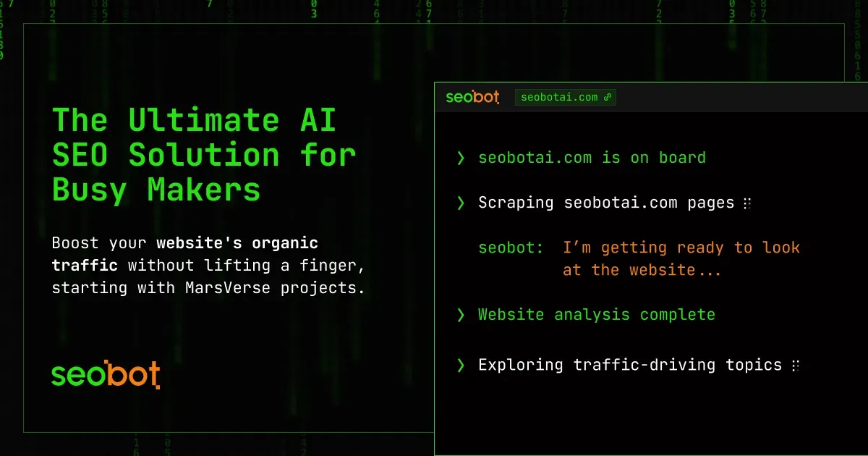Select the "seobotai.com is on board" line
The image size is (868, 456).
592,158
